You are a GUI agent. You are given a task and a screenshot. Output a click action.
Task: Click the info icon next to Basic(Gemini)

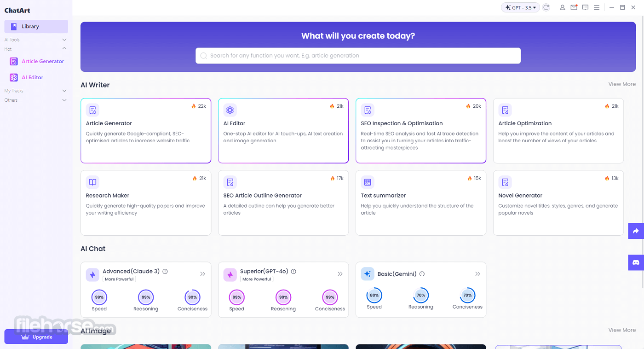[x=422, y=274]
